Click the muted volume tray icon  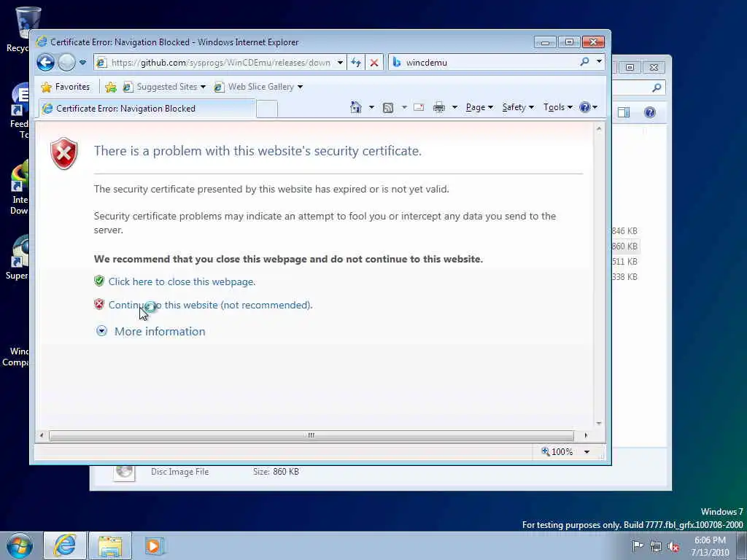(x=673, y=546)
